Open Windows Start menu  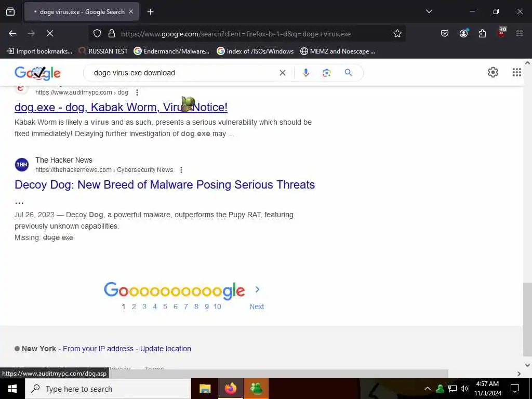tap(12, 389)
